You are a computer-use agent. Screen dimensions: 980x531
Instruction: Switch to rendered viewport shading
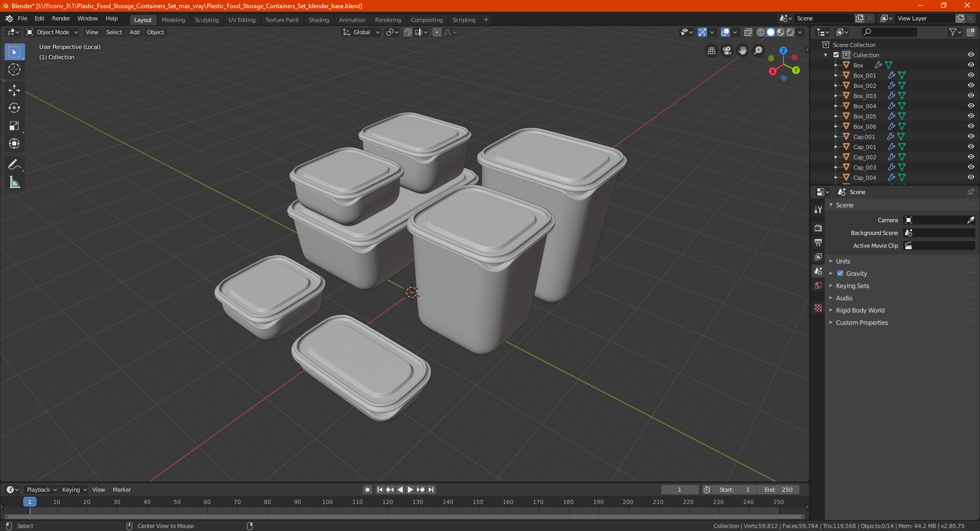(790, 32)
